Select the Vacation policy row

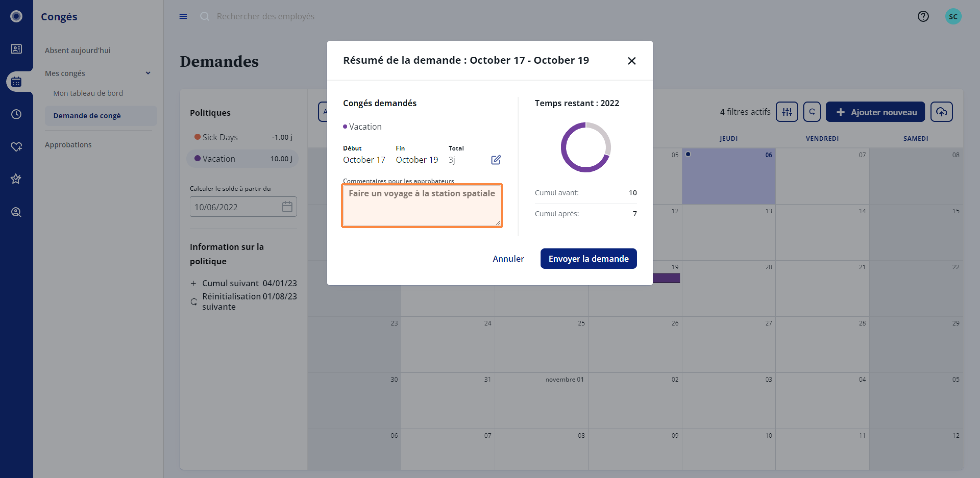pyautogui.click(x=242, y=159)
